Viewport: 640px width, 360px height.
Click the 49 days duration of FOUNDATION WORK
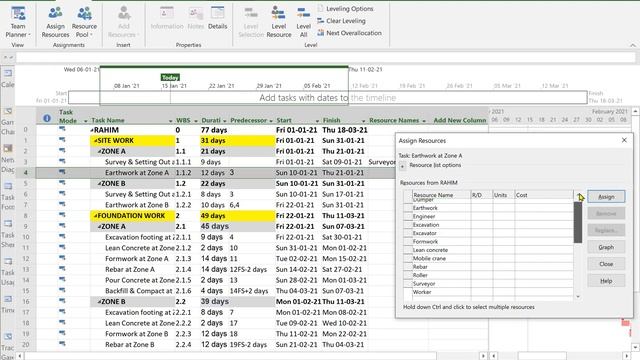[213, 216]
